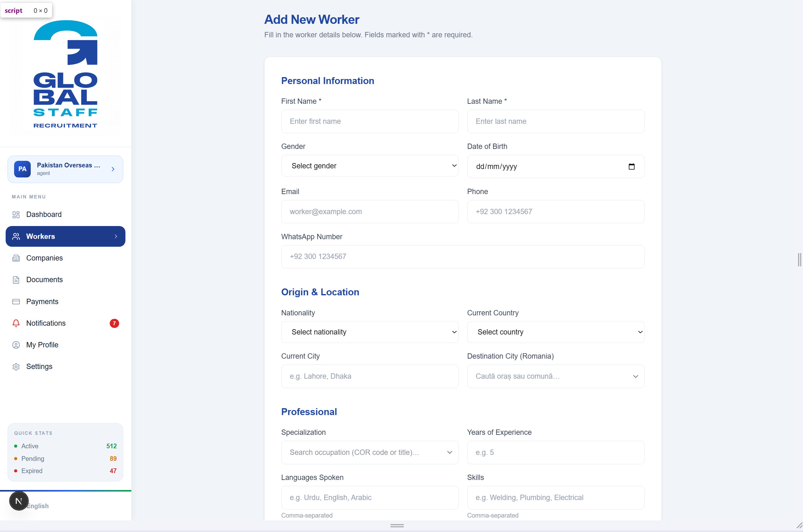This screenshot has height=532, width=803.
Task: Click the English language link
Action: coord(38,506)
